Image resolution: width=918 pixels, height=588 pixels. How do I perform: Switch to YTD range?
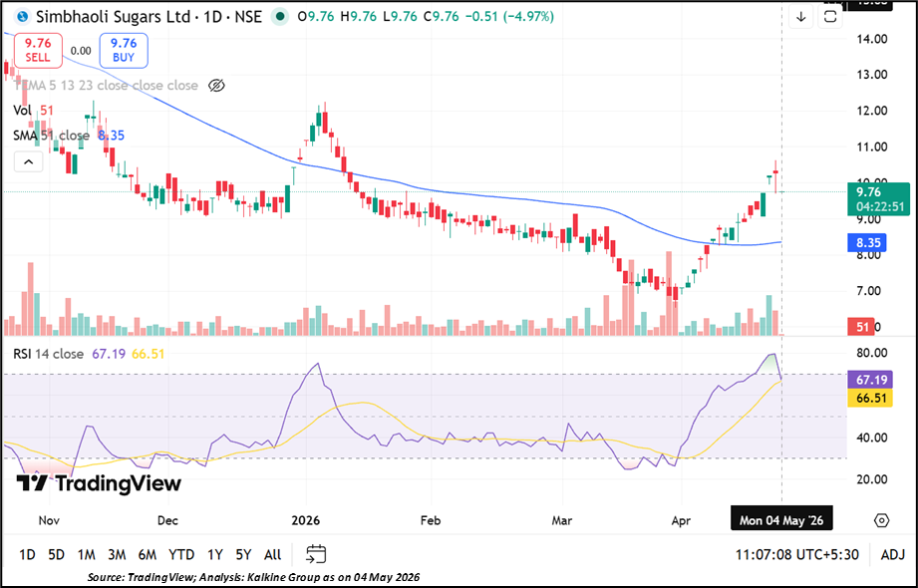pos(180,555)
